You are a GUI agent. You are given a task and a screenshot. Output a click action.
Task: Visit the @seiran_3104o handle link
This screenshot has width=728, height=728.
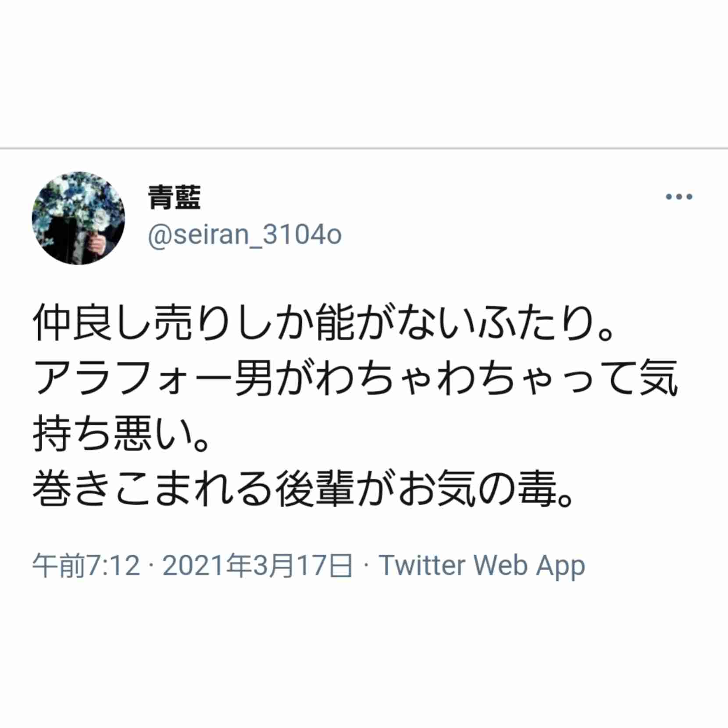pos(244,235)
